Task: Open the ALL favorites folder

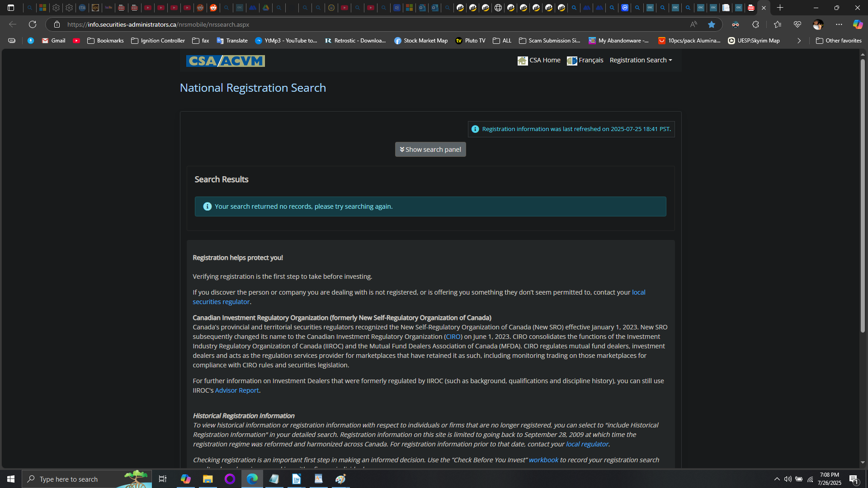Action: (502, 41)
